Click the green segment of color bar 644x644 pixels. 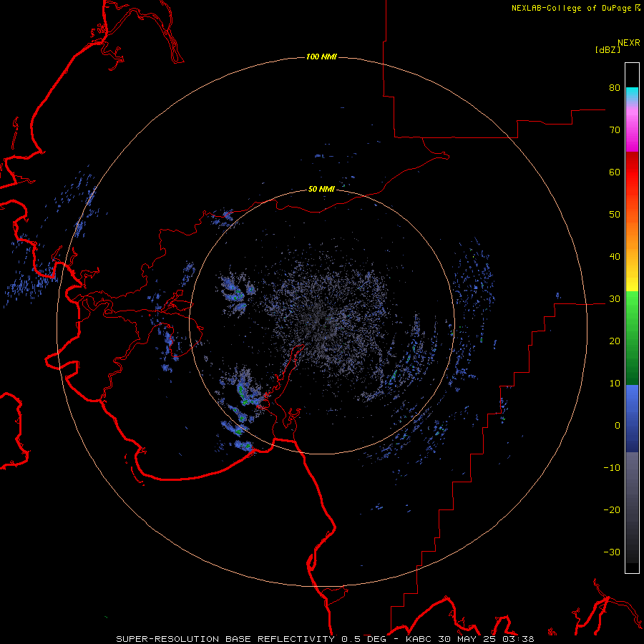point(632,338)
